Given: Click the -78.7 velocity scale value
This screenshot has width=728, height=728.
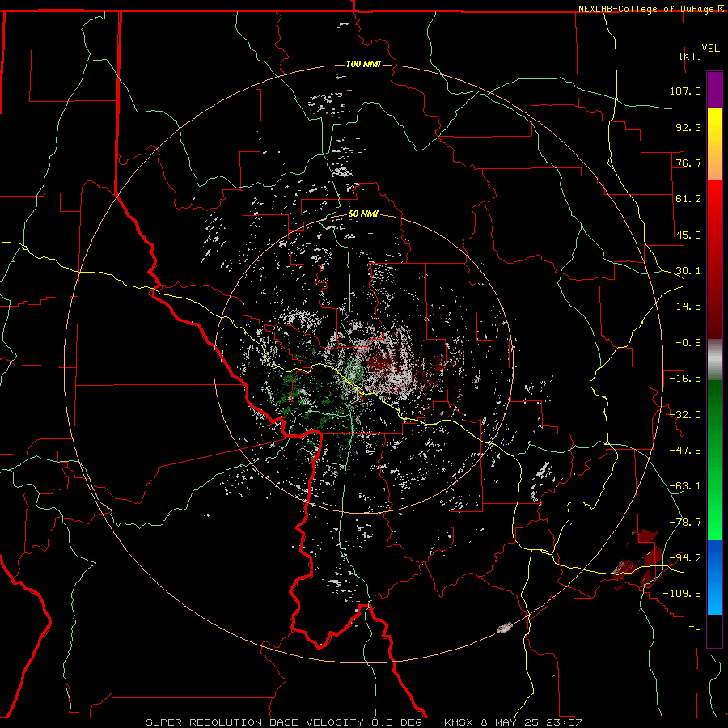Looking at the screenshot, I should point(685,523).
